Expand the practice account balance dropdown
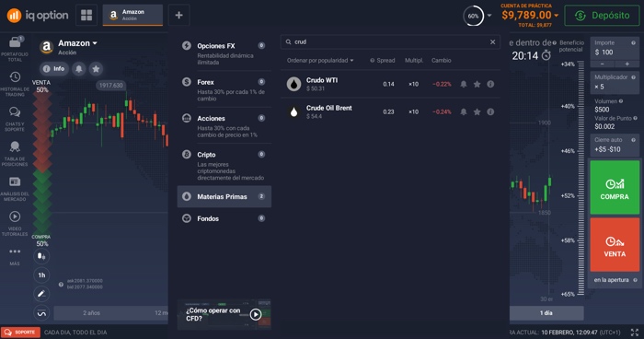 point(556,16)
